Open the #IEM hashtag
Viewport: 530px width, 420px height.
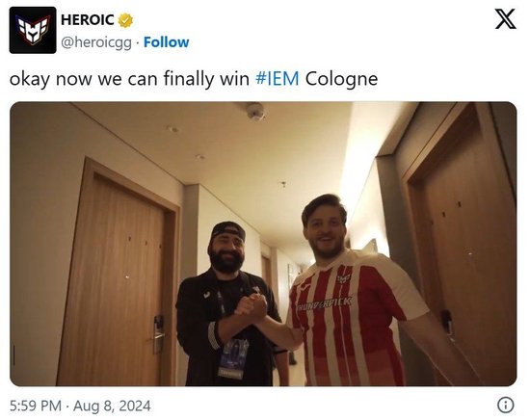coord(278,79)
